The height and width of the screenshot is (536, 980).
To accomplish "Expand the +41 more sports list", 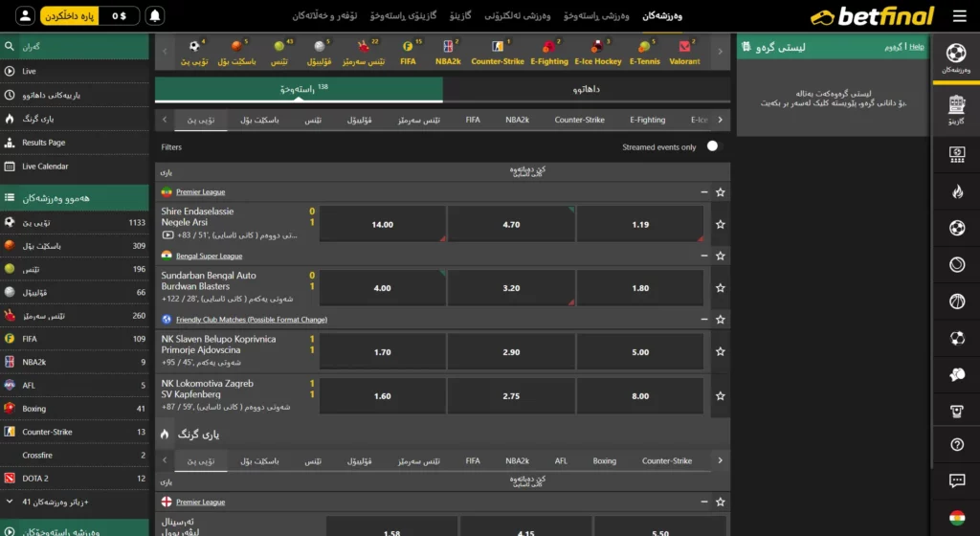I will coord(75,502).
